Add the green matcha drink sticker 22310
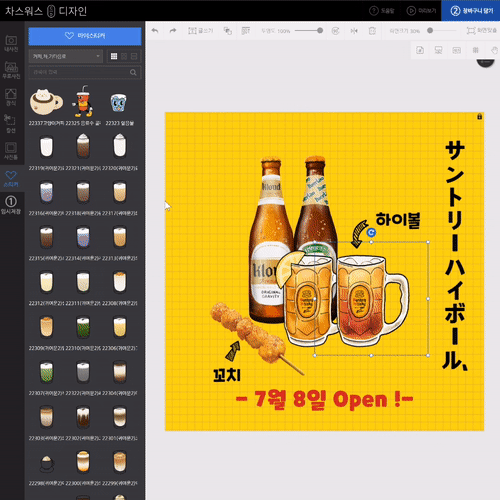Image resolution: width=500 pixels, height=500 pixels. click(x=83, y=328)
